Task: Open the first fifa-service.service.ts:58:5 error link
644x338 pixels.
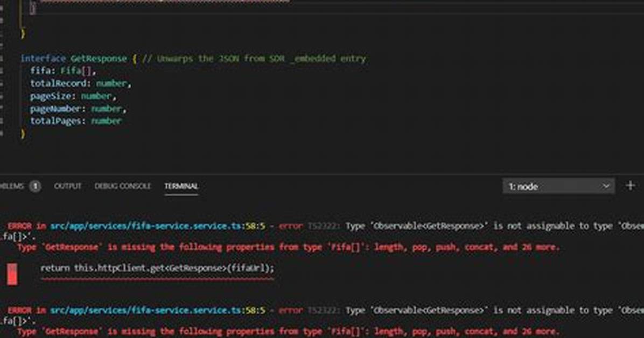Action: click(158, 226)
